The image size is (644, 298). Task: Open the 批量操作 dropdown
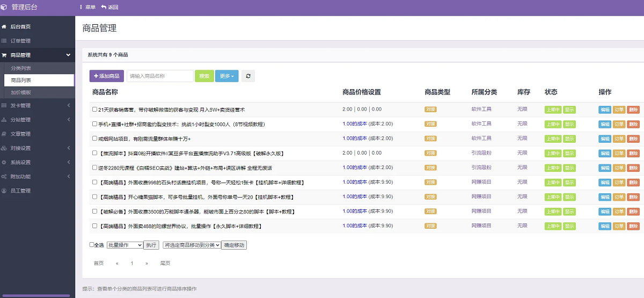coord(125,245)
